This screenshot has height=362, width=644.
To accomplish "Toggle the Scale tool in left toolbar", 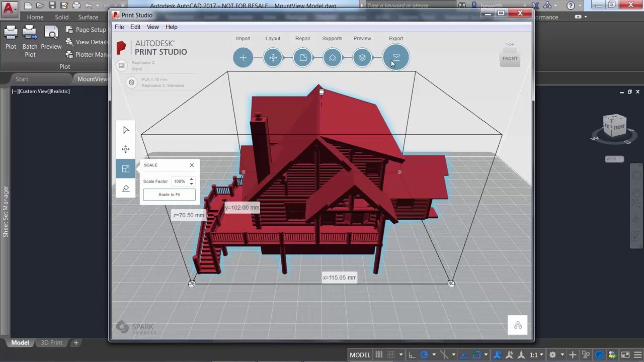I will pyautogui.click(x=126, y=169).
